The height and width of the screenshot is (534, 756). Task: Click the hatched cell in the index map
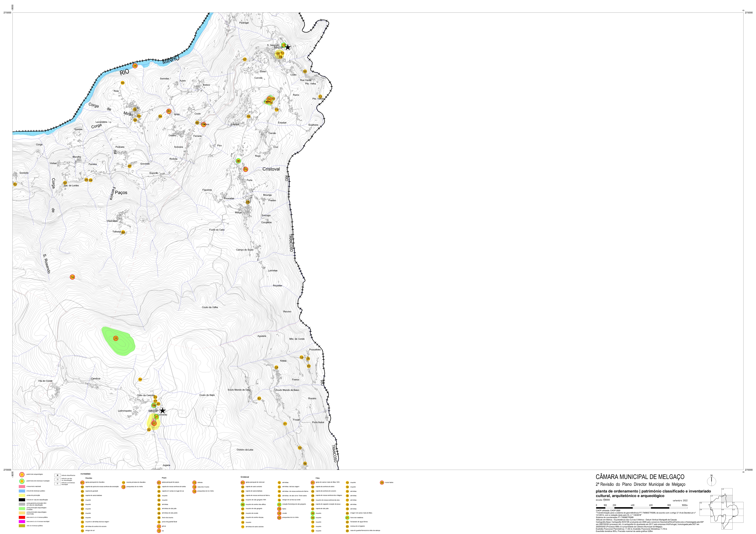(x=727, y=499)
